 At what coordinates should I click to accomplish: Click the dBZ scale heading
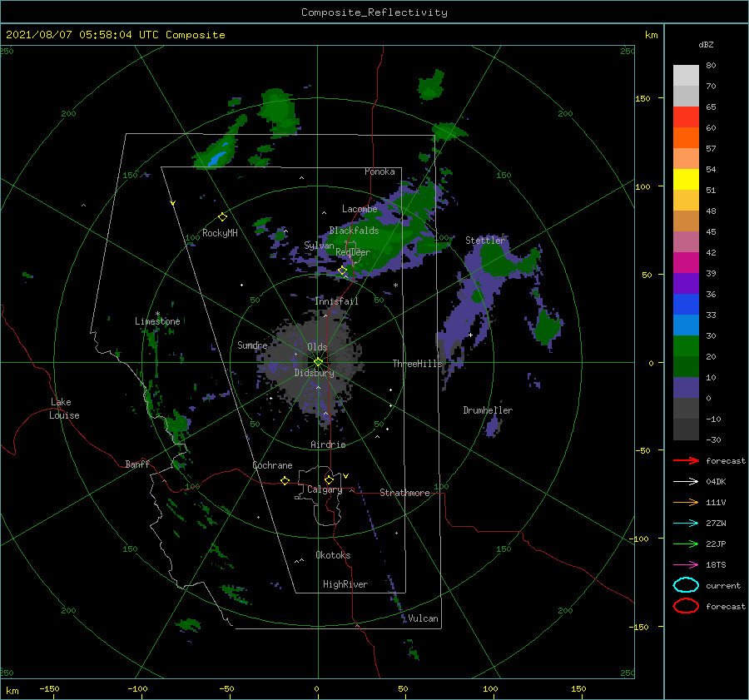706,44
